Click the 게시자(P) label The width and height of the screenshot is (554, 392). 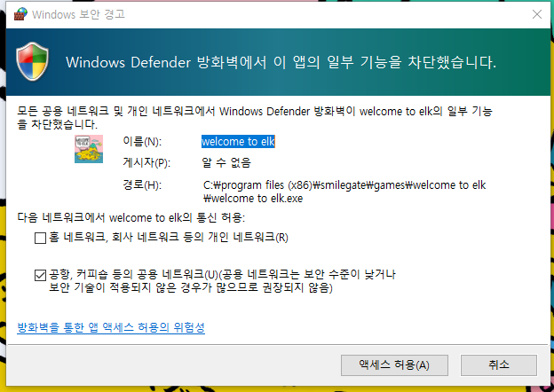(146, 162)
